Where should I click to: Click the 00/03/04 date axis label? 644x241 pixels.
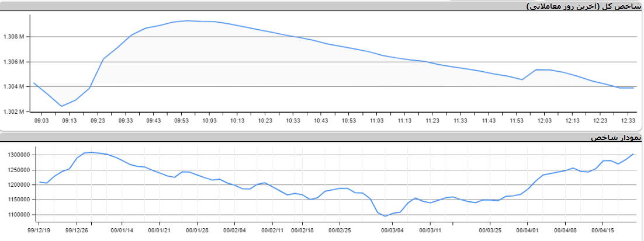(393, 230)
